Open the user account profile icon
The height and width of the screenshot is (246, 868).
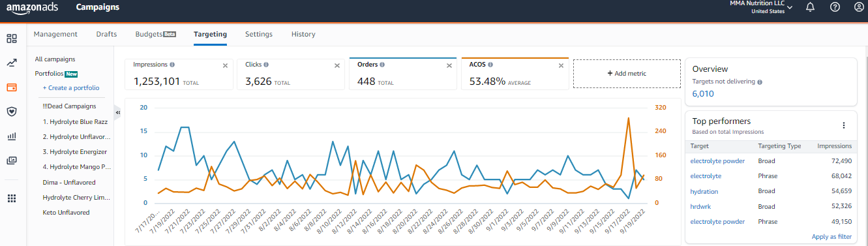[x=859, y=7]
